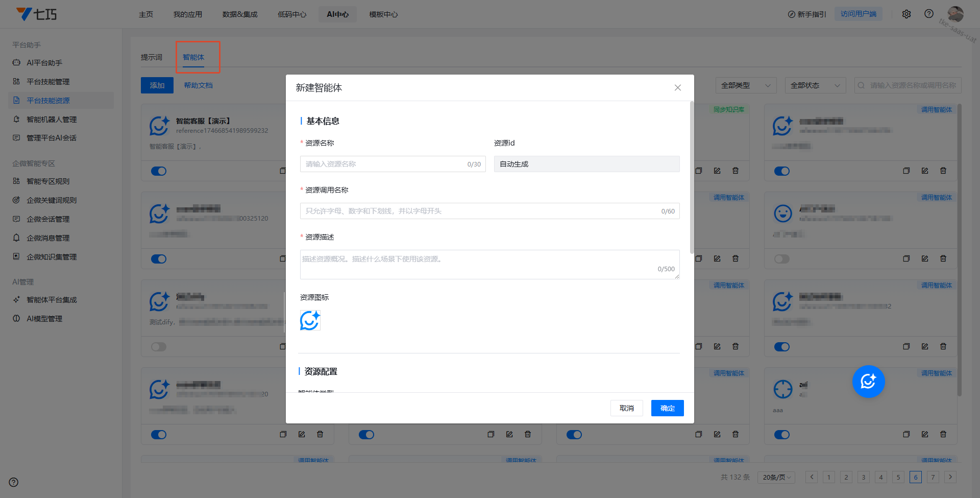Open 我的应用 in the top navigation
980x498 pixels.
187,14
